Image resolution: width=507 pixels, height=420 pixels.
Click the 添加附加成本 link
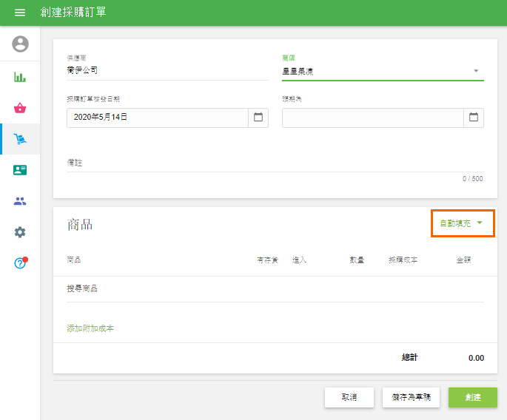[90, 328]
